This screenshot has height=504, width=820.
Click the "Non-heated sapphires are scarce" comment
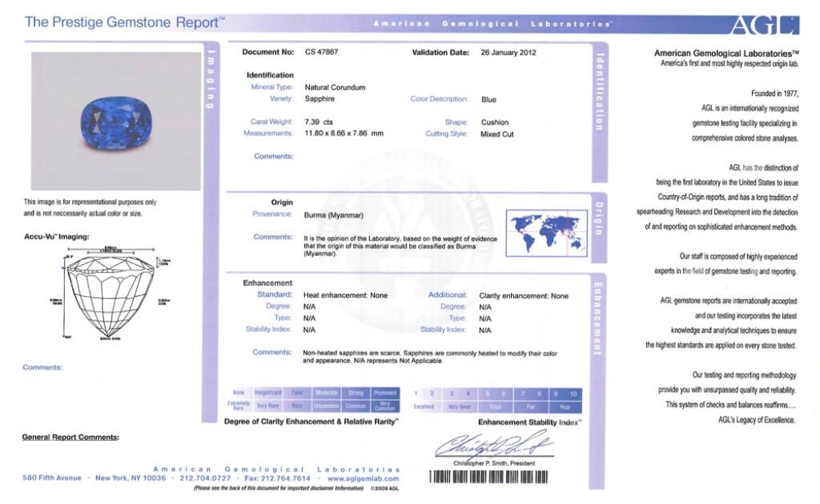(430, 357)
